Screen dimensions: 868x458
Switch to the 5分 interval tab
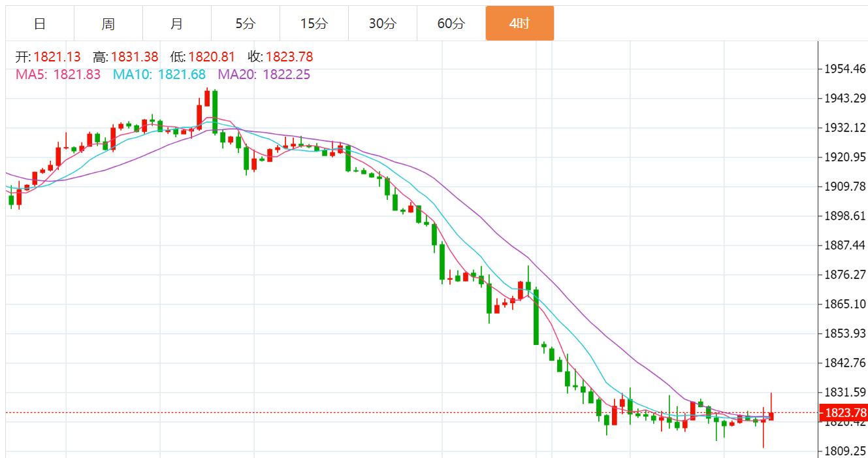(246, 24)
